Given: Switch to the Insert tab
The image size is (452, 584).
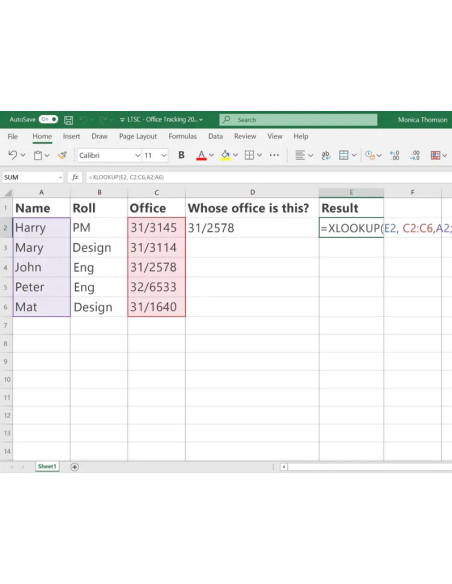Looking at the screenshot, I should [71, 136].
